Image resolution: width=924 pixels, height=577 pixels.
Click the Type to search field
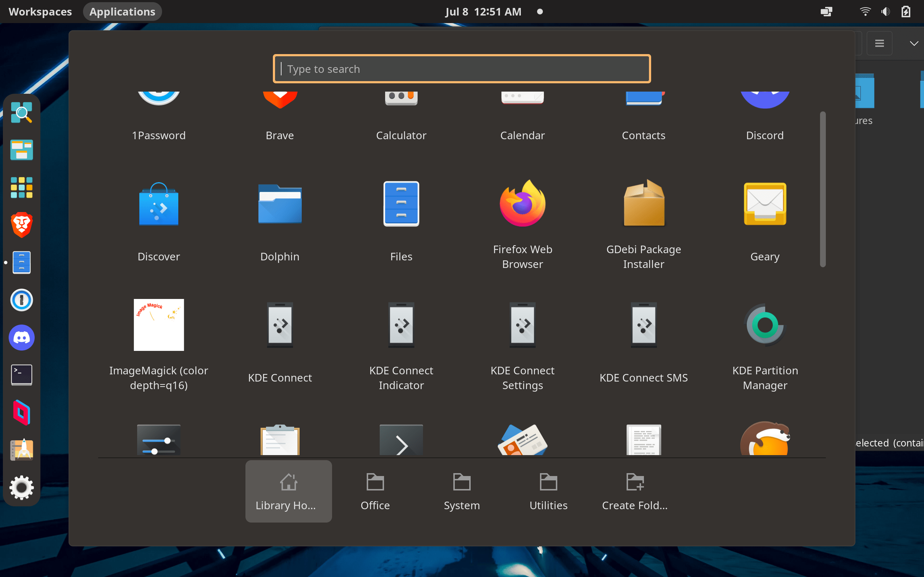(x=461, y=69)
